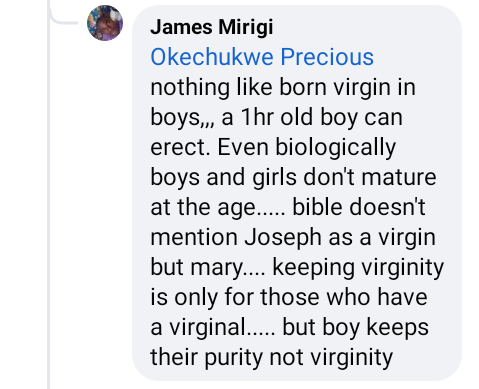Click the word 'Precious' in the blue mention
Image resolution: width=479 pixels, height=389 pixels.
[x=327, y=57]
